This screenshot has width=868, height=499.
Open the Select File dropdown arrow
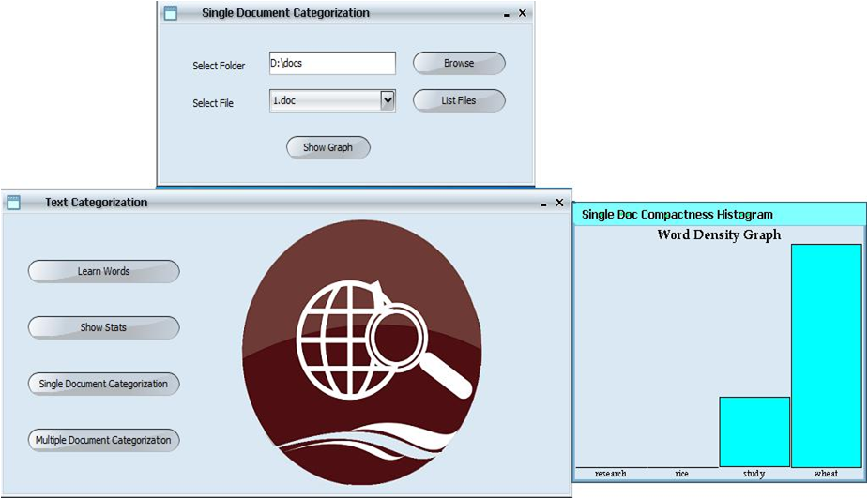(388, 100)
